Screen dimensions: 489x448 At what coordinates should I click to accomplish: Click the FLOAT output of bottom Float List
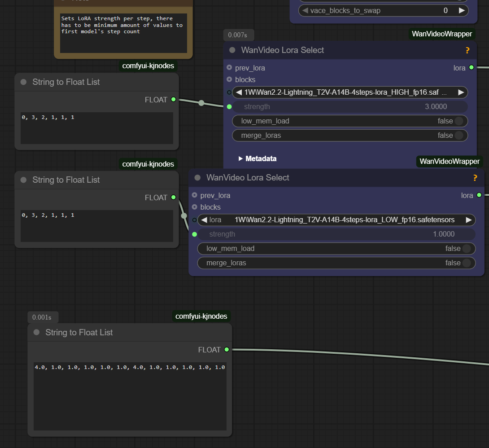(227, 350)
